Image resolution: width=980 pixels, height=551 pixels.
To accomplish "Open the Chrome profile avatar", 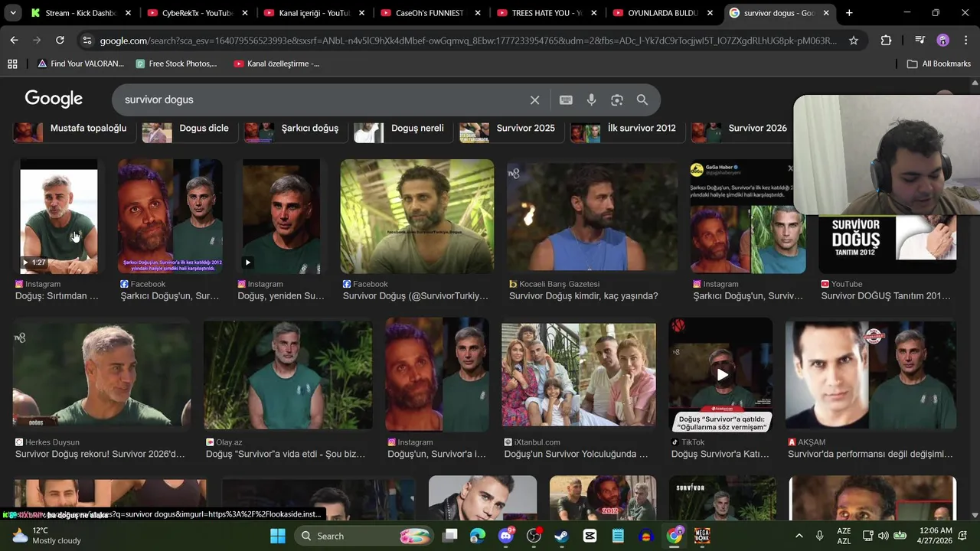I will pyautogui.click(x=943, y=41).
